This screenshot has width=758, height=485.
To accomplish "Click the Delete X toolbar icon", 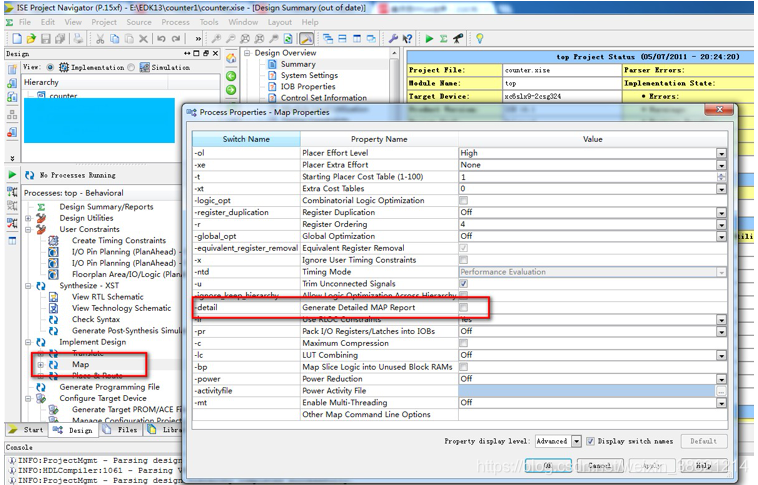I will click(x=144, y=39).
